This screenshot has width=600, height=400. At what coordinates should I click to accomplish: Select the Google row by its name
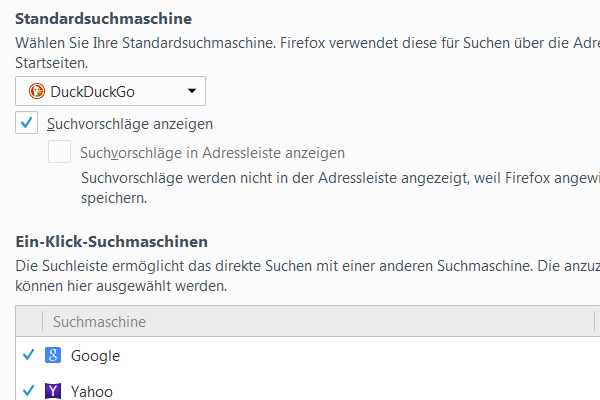point(95,355)
